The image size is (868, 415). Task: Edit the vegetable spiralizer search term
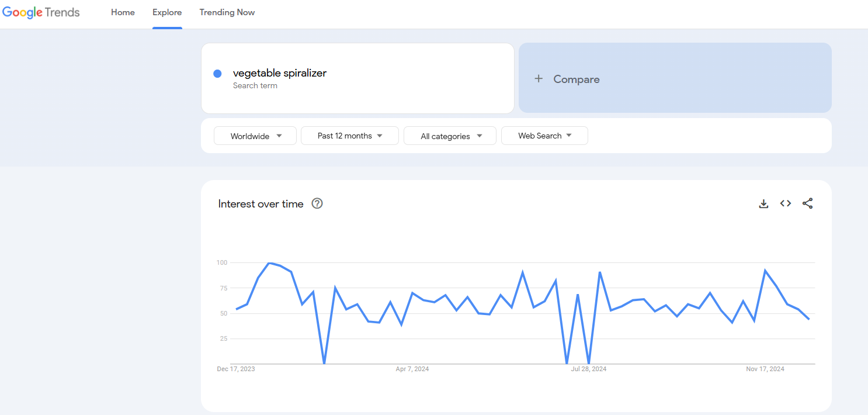[357, 78]
